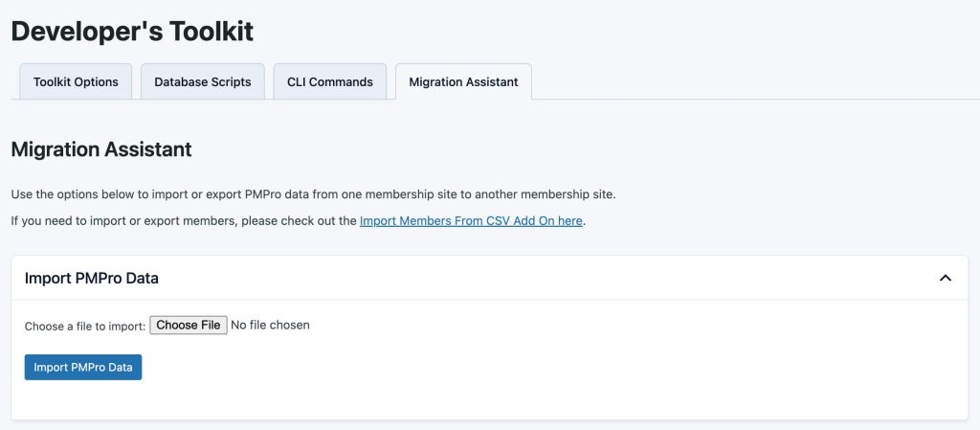Image resolution: width=980 pixels, height=430 pixels.
Task: Click the "If you need to import" sentence
Action: pos(184,221)
